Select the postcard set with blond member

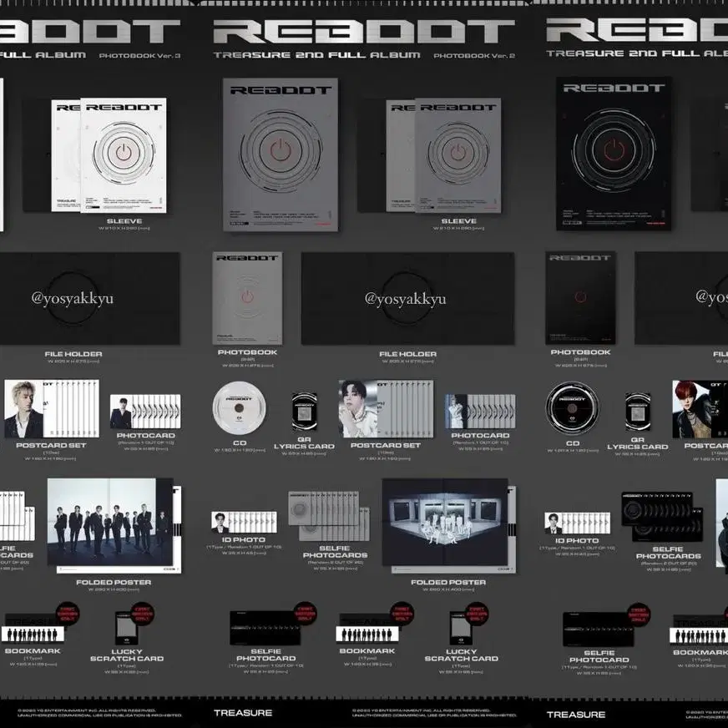(x=52, y=408)
